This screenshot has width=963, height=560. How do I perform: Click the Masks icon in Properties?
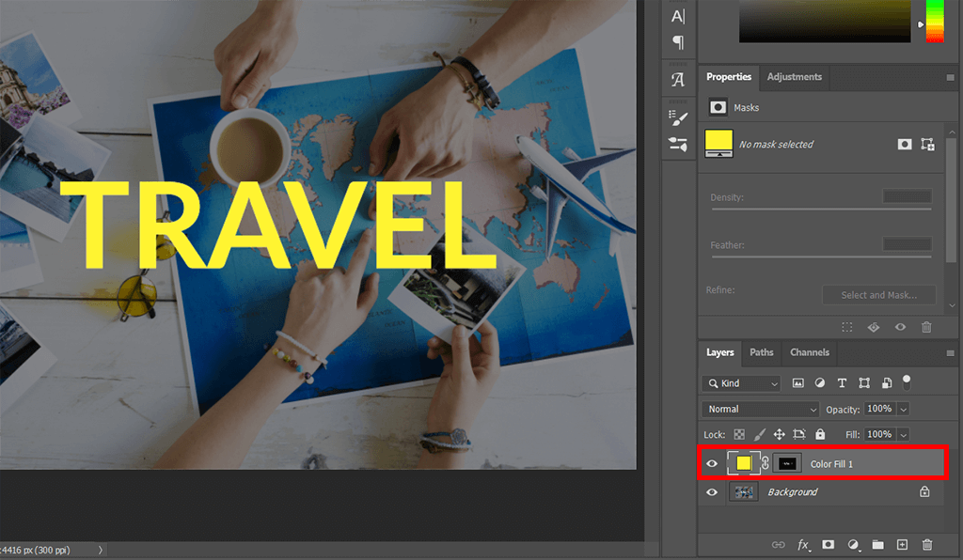pyautogui.click(x=718, y=107)
